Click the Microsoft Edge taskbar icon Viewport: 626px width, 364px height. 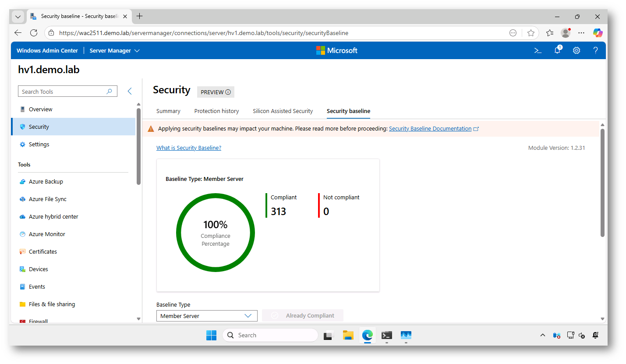[367, 336]
